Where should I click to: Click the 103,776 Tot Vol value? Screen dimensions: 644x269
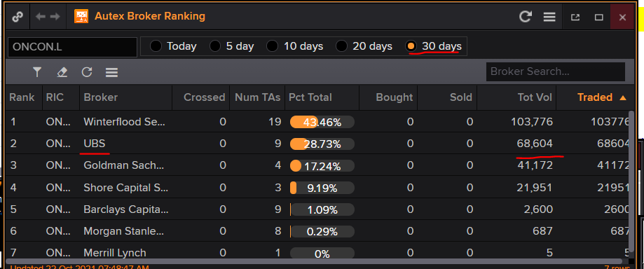[532, 122]
